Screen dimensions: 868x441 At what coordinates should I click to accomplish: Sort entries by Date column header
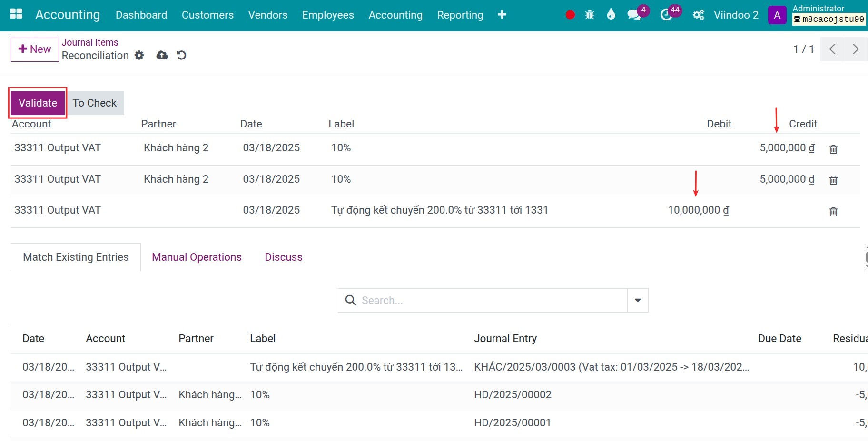tap(33, 338)
